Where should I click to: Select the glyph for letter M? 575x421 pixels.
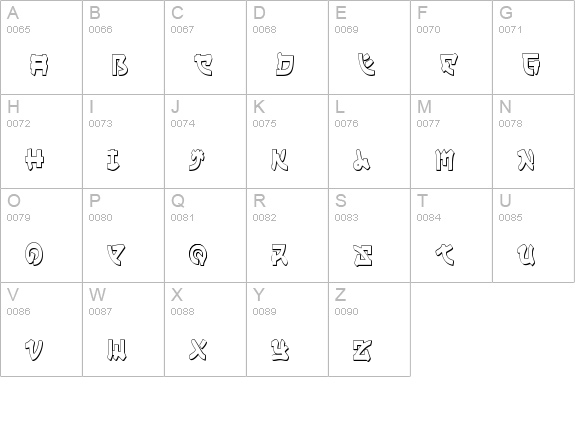tap(445, 160)
